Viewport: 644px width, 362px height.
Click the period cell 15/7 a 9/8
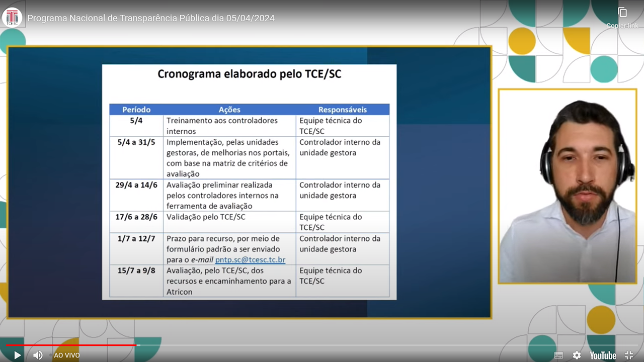tap(136, 281)
